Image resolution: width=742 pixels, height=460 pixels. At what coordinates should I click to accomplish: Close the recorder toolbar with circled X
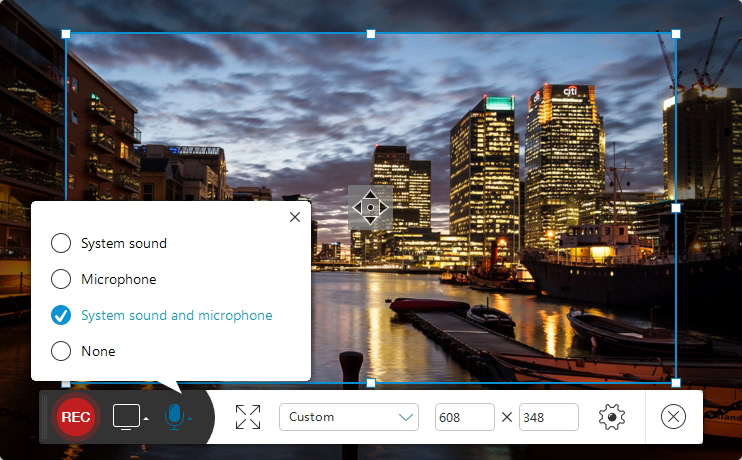pyautogui.click(x=675, y=417)
